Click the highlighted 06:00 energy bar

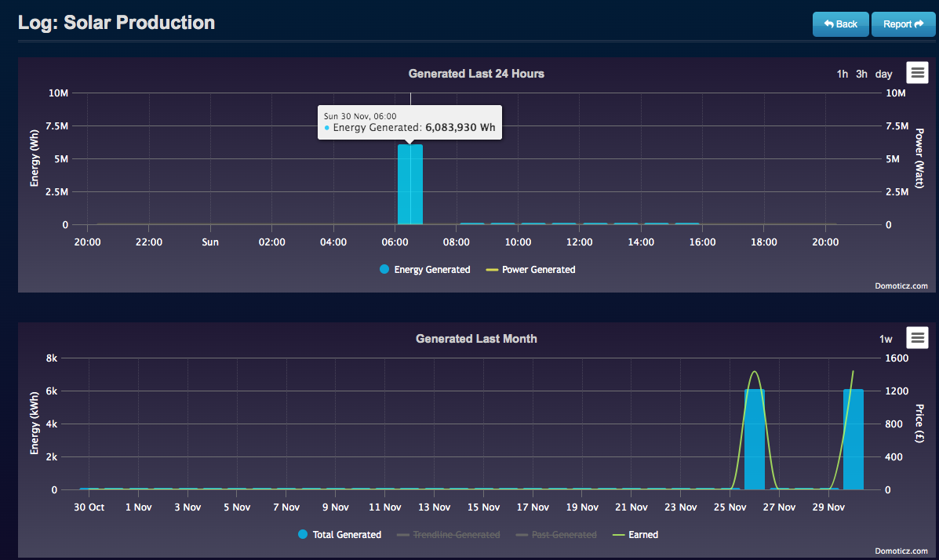(410, 184)
